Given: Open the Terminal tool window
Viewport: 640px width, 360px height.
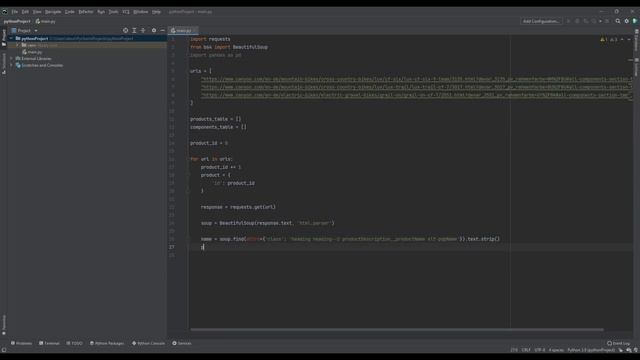Looking at the screenshot, I should coord(49,343).
